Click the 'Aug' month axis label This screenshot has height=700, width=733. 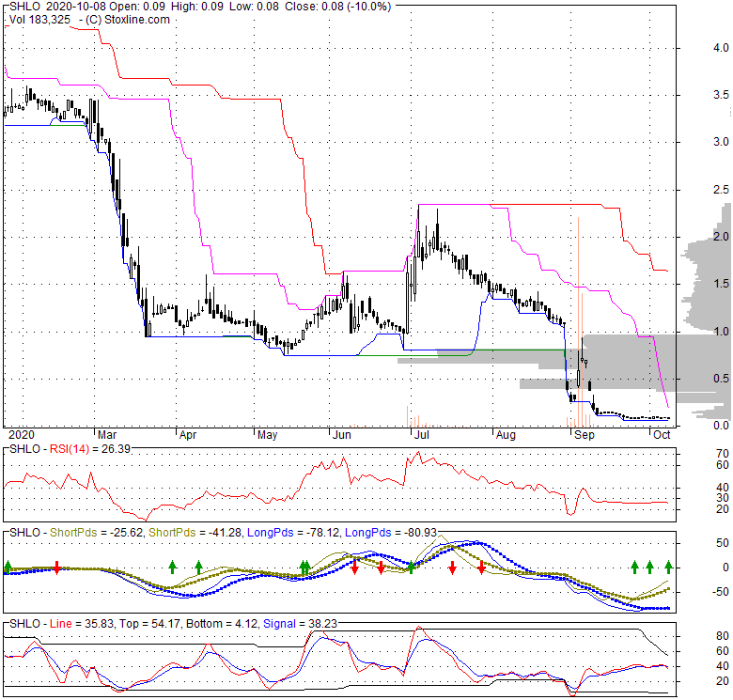click(506, 435)
